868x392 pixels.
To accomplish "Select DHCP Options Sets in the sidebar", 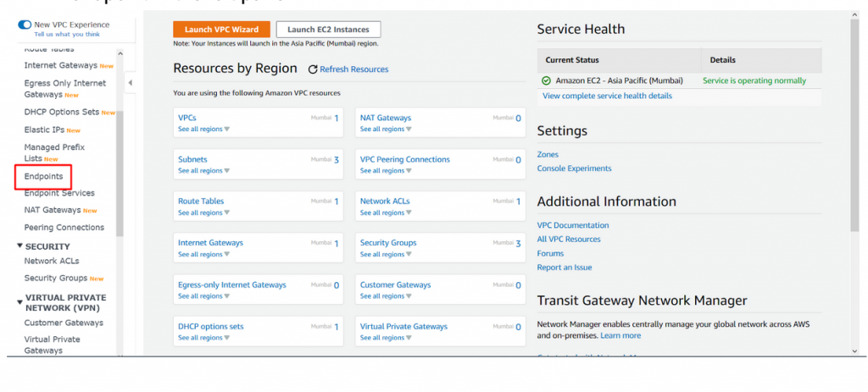I will (x=61, y=113).
